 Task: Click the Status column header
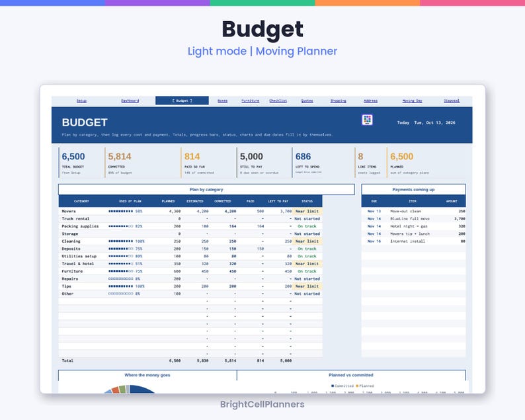[307, 201]
